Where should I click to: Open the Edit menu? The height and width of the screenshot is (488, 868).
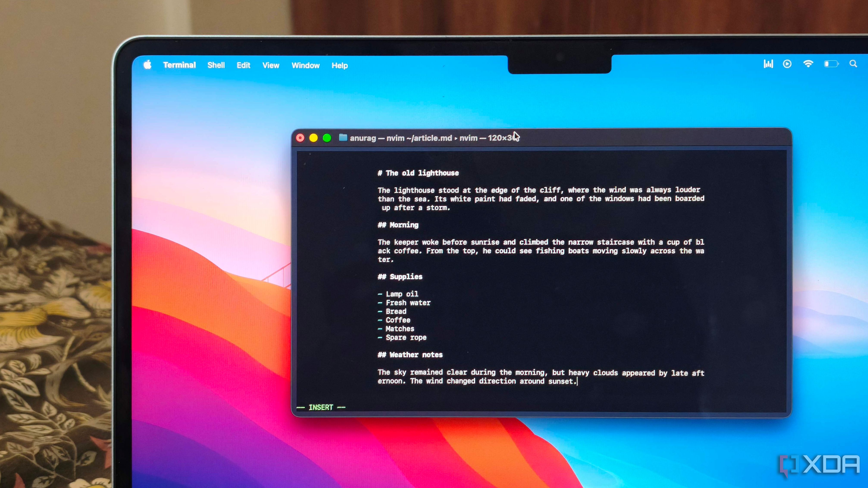pos(243,65)
